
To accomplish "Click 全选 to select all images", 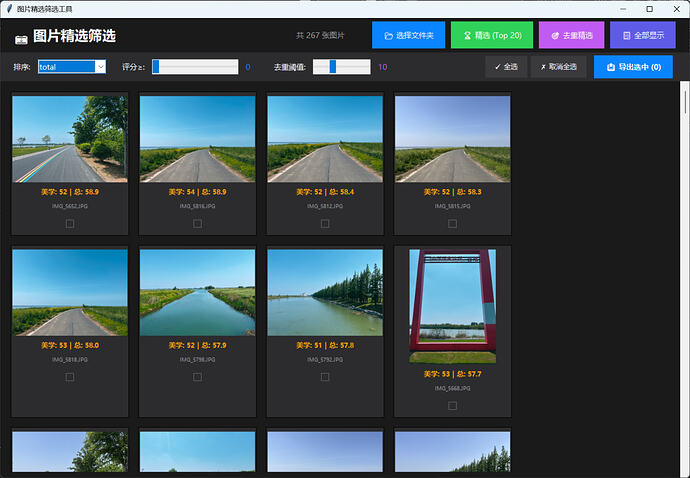I will (x=506, y=67).
